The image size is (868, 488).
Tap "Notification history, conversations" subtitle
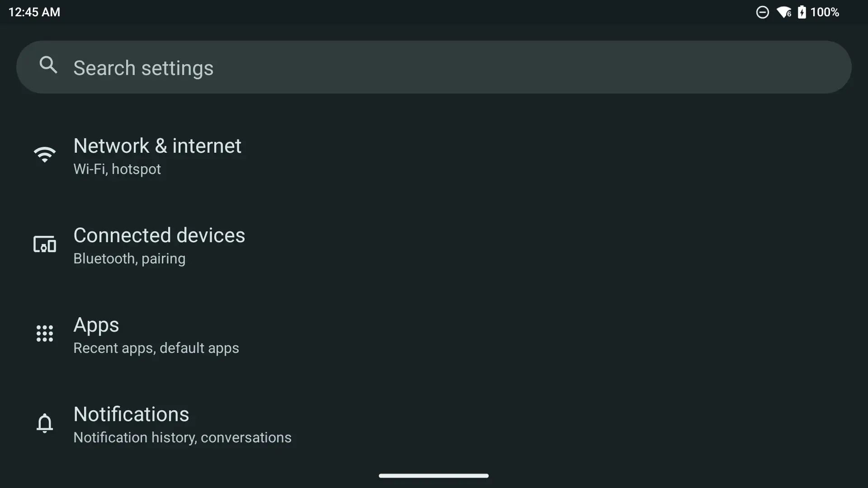click(x=182, y=437)
